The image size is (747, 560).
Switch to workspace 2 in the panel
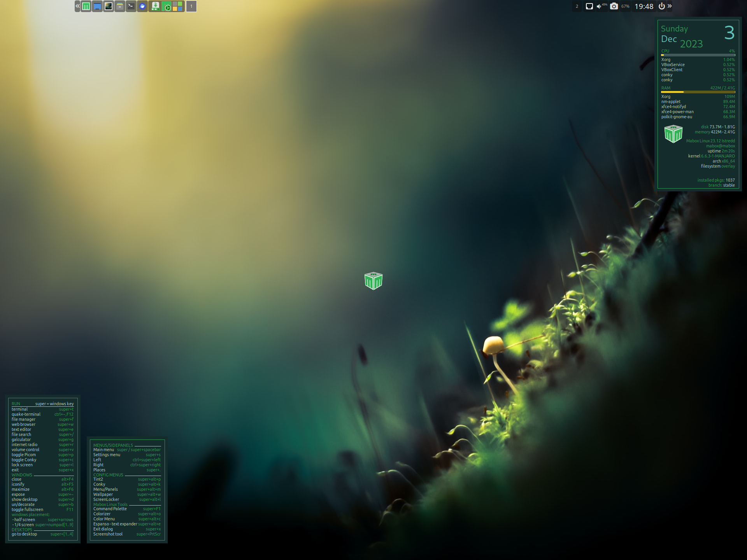pyautogui.click(x=577, y=6)
